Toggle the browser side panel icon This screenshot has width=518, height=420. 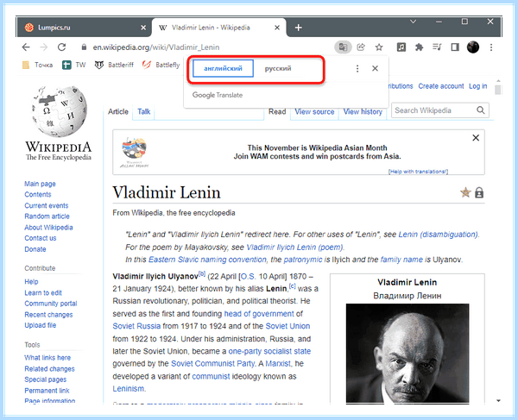click(455, 47)
